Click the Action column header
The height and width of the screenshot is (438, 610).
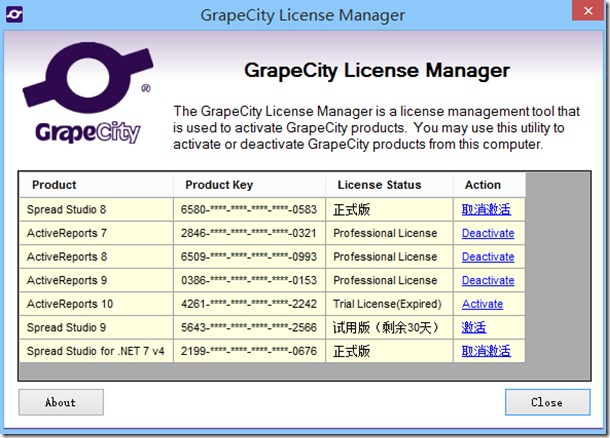click(x=489, y=185)
